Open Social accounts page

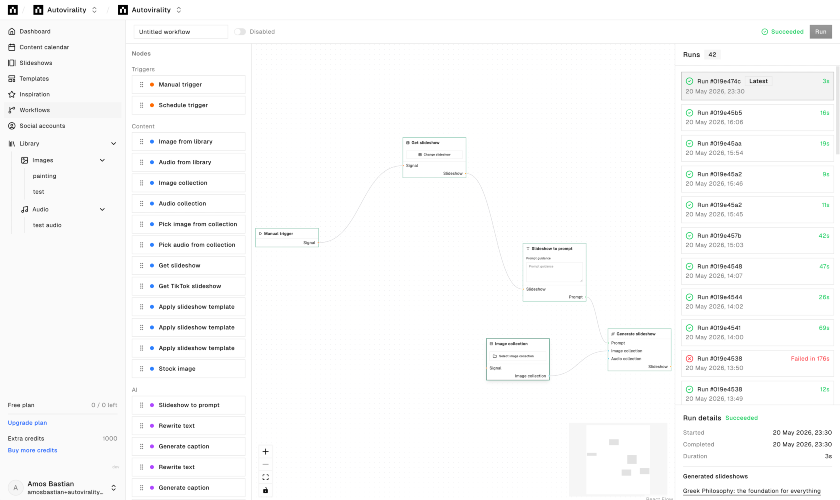(x=42, y=126)
